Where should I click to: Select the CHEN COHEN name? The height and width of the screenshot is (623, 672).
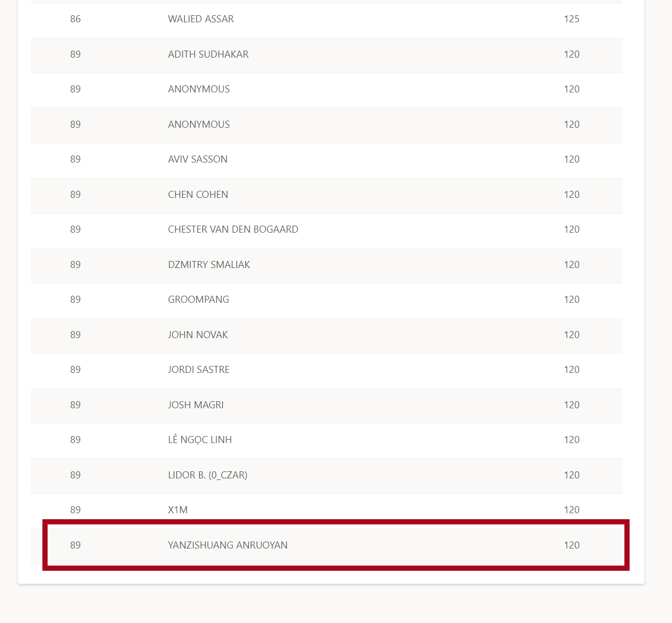198,195
